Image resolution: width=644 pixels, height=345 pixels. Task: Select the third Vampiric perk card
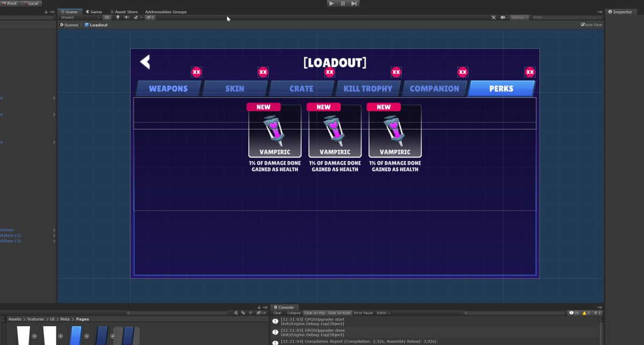(395, 131)
